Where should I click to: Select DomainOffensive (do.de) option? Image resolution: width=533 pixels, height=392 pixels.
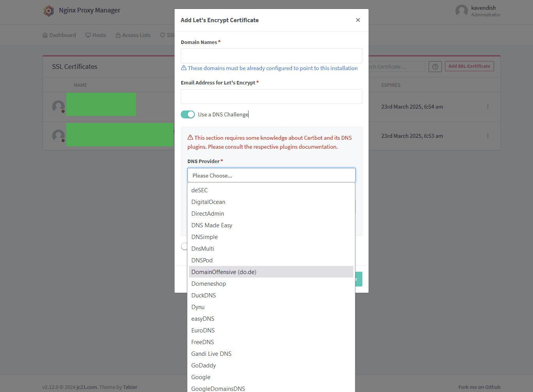click(271, 272)
